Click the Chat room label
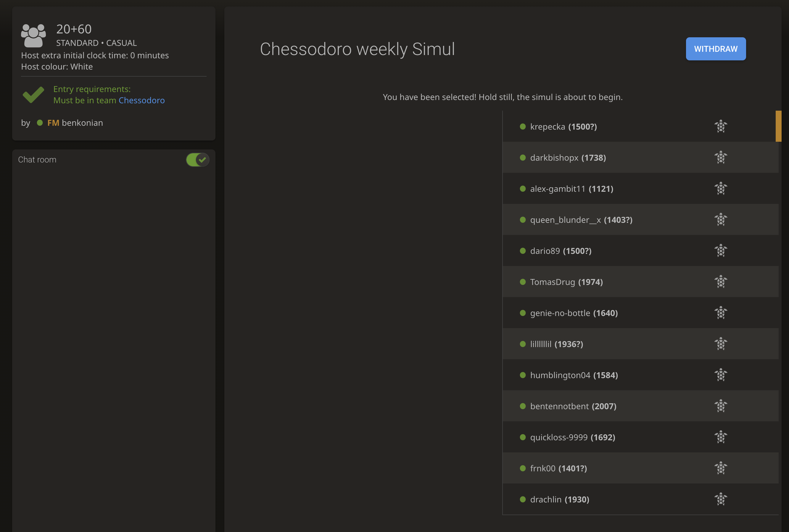Viewport: 789px width, 532px height. [x=37, y=159]
